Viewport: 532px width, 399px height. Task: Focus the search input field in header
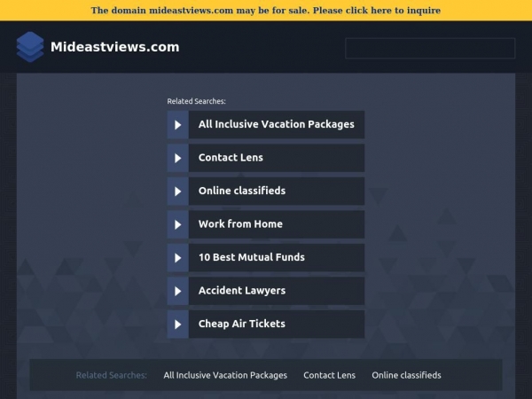(430, 48)
